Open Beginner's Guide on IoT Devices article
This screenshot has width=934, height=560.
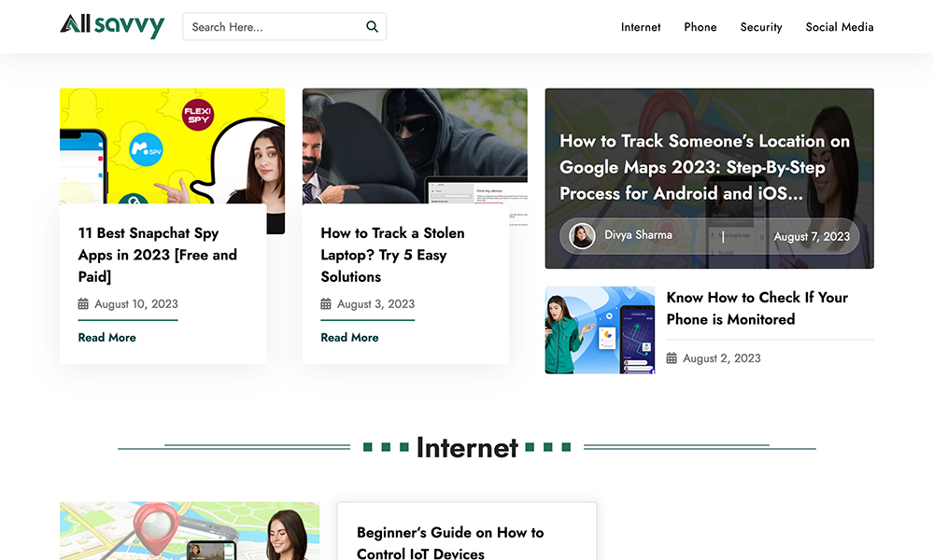[x=449, y=542]
